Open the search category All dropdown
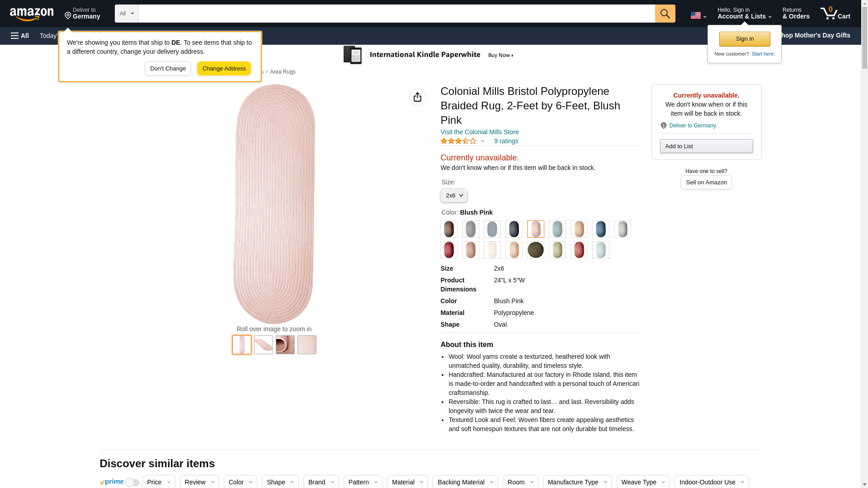This screenshot has width=868, height=488. 126,14
